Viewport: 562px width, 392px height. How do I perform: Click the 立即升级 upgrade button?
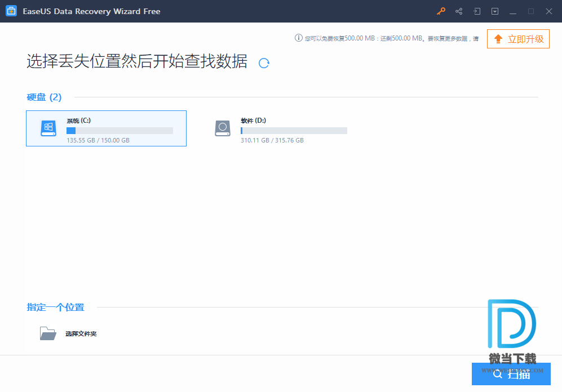click(x=518, y=39)
